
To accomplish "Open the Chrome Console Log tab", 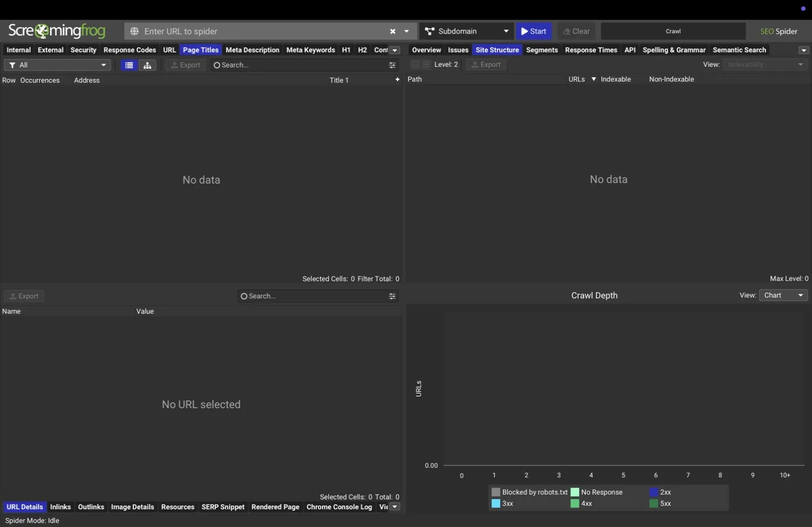I will point(339,507).
